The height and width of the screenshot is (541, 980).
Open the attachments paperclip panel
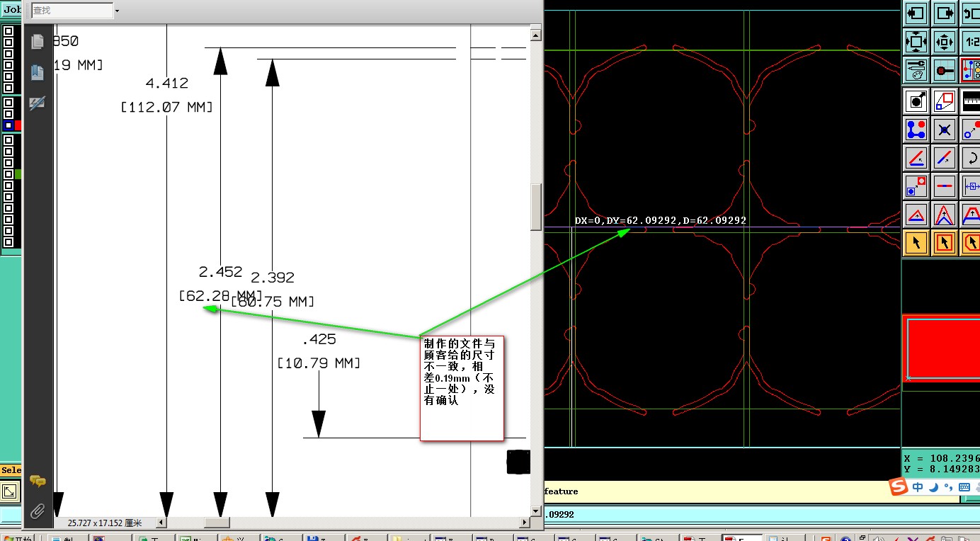38,511
